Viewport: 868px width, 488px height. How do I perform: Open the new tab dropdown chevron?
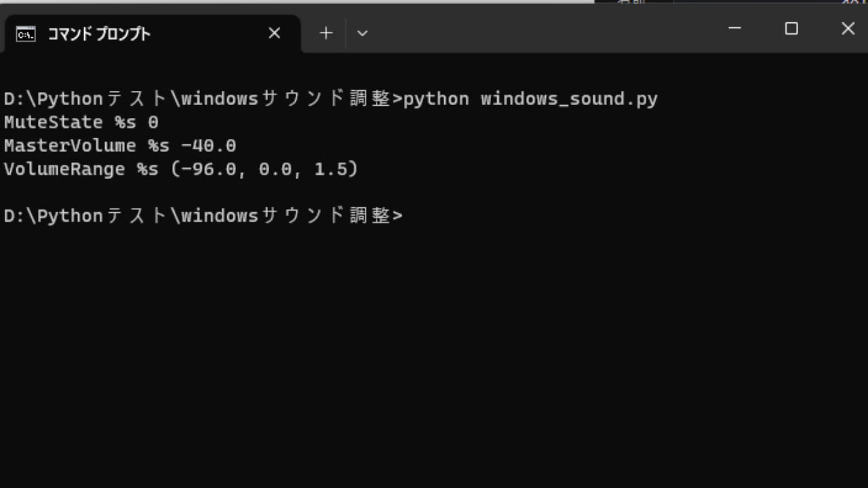[x=362, y=33]
